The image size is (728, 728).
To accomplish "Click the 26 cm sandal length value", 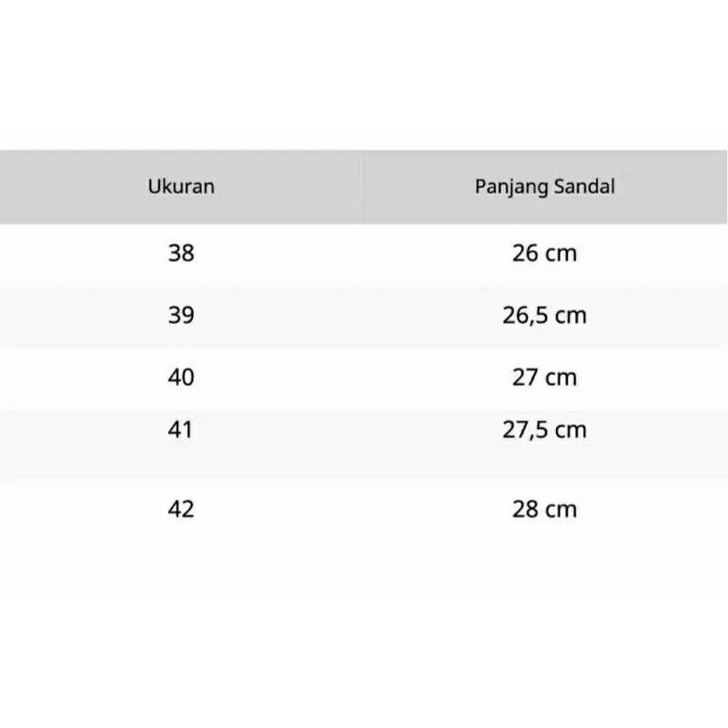I will click(544, 253).
